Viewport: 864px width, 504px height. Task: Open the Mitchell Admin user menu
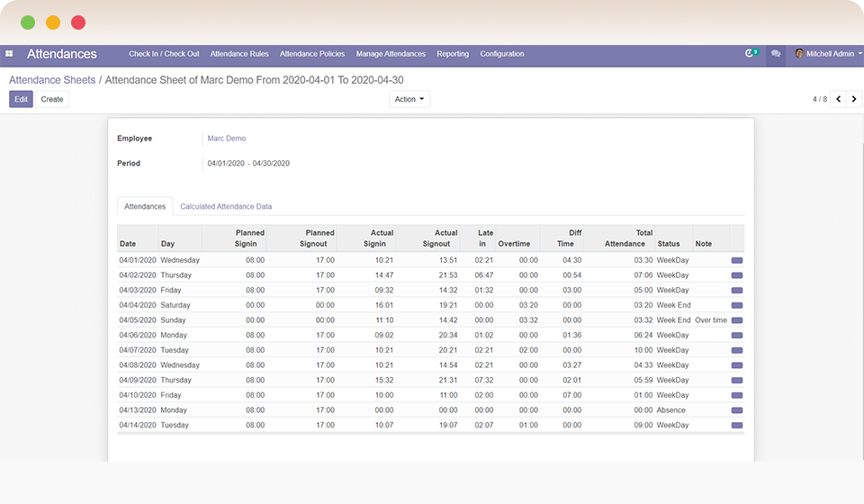pyautogui.click(x=828, y=54)
